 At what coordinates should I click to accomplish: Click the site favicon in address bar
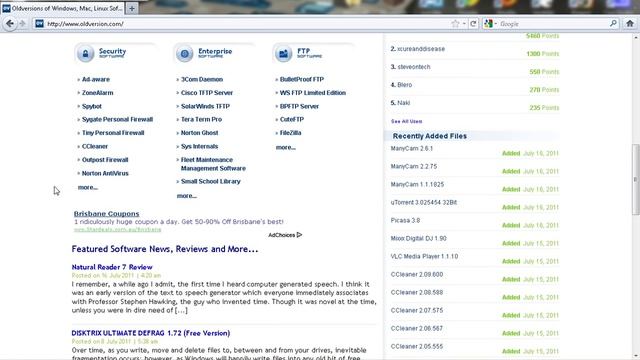[x=39, y=24]
